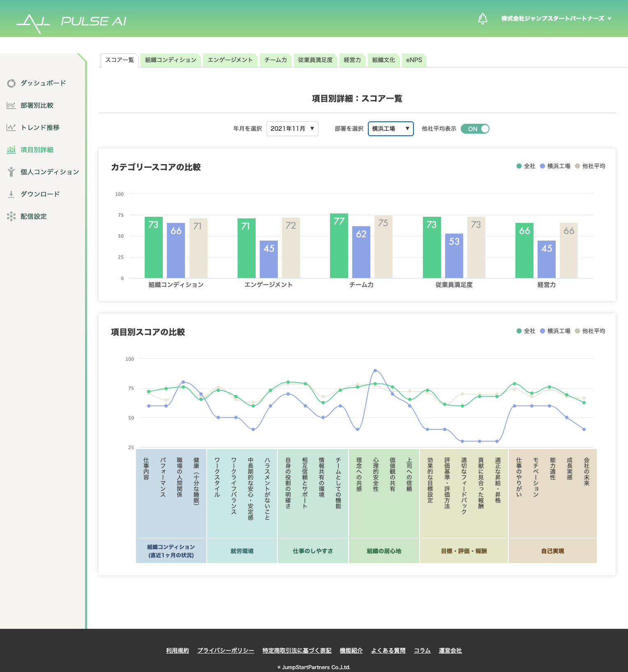Turn off the 他社平均表示 toggle
The image size is (628, 672).
475,129
